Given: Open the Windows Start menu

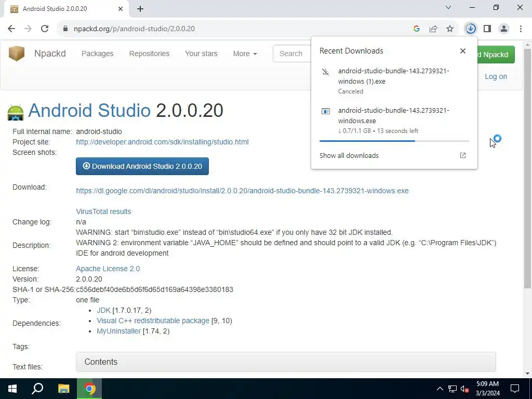Looking at the screenshot, I should click(x=12, y=389).
